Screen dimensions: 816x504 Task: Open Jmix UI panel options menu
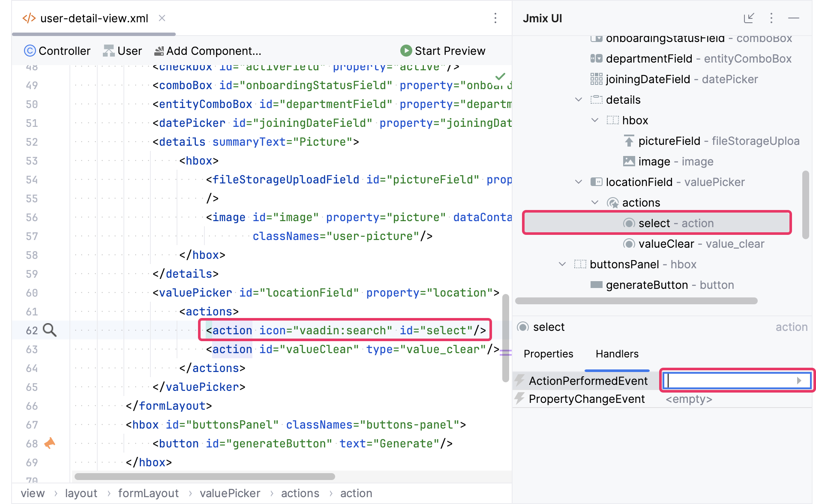tap(771, 18)
